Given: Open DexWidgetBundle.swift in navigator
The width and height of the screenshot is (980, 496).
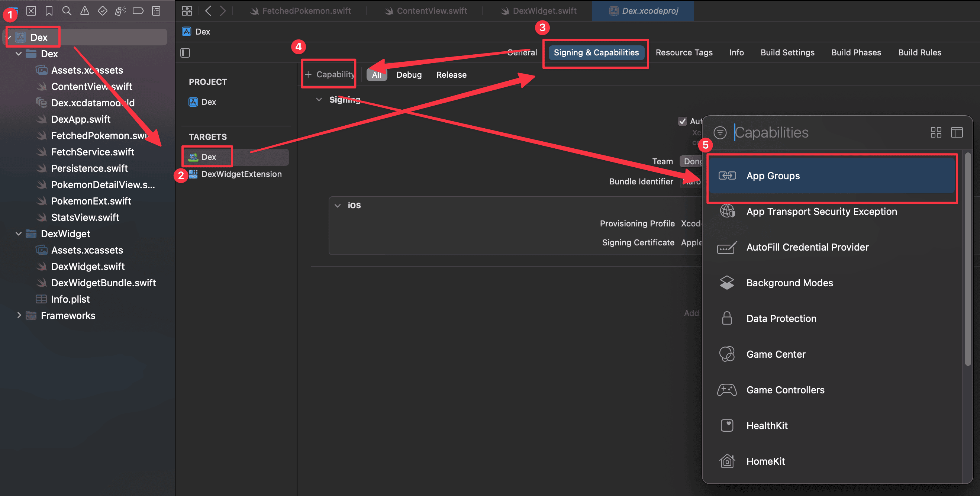Looking at the screenshot, I should click(103, 283).
